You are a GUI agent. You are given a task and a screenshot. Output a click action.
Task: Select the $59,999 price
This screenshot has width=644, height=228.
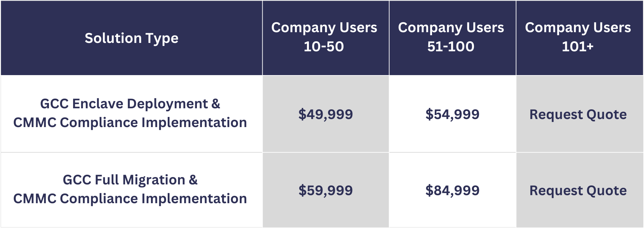325,190
